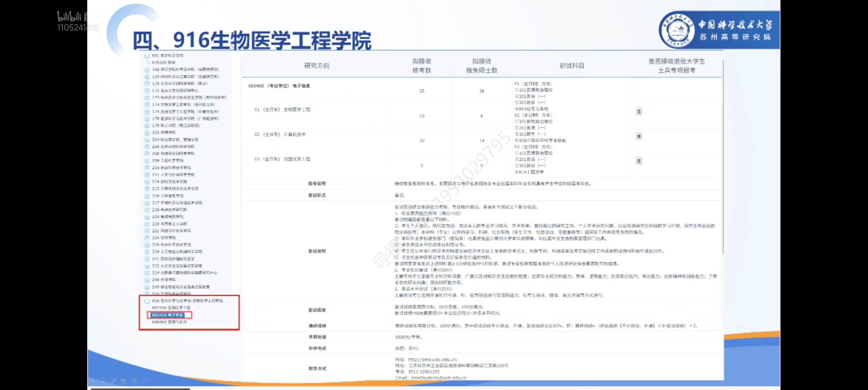Image resolution: width=868 pixels, height=390 pixels.
Task: Open the see-all-slides grid icon
Action: point(124,381)
